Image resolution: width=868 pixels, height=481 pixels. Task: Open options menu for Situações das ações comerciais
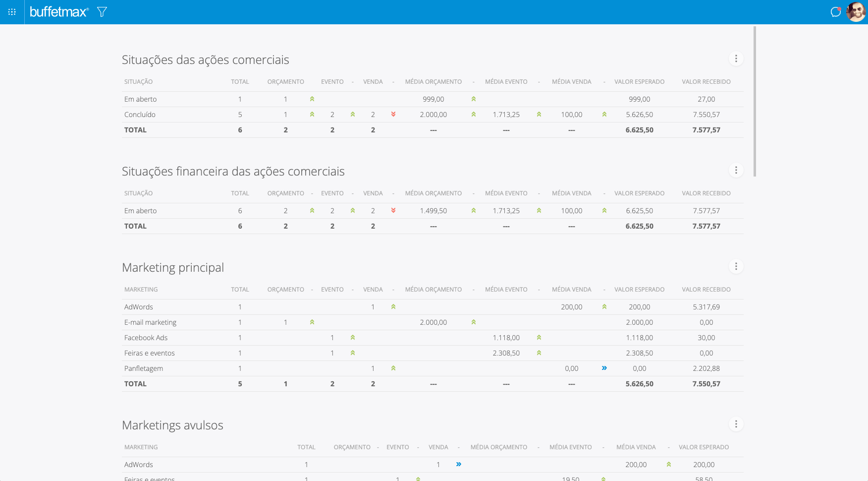[736, 59]
